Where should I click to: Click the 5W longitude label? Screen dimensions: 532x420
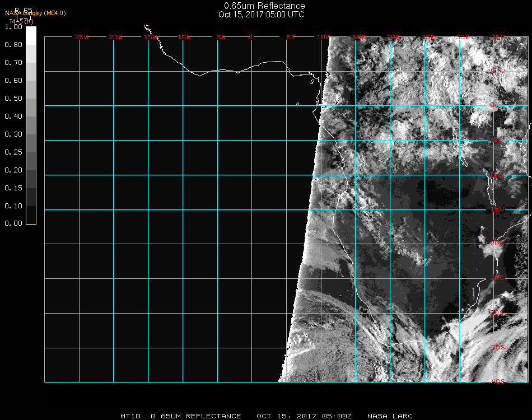coord(221,37)
